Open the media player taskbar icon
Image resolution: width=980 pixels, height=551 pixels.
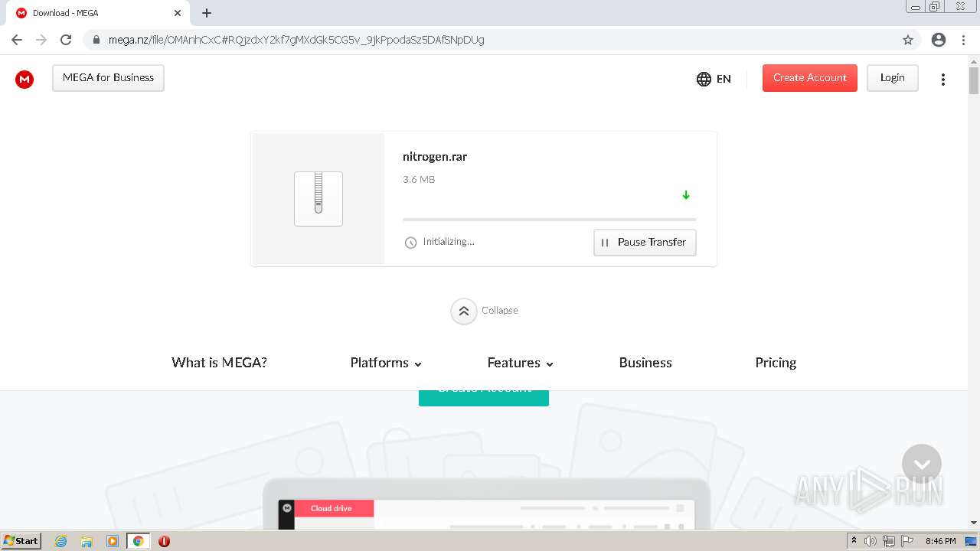coord(113,541)
